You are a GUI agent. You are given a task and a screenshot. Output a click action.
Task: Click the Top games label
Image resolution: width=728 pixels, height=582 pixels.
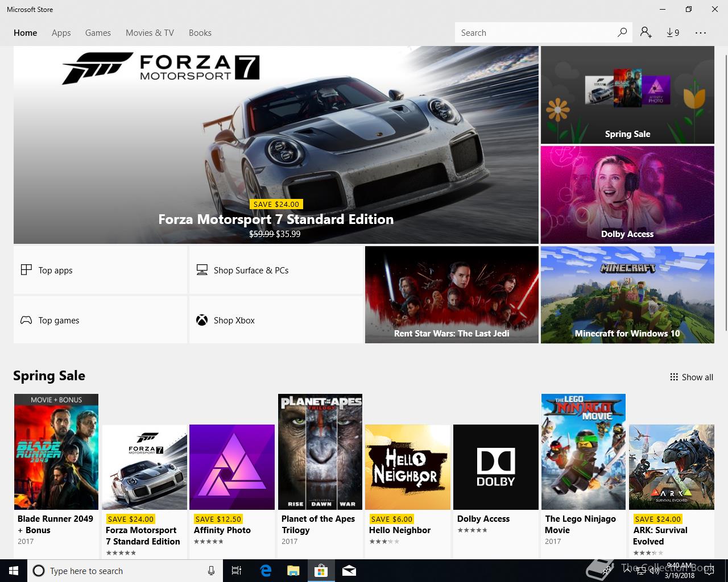tap(59, 320)
